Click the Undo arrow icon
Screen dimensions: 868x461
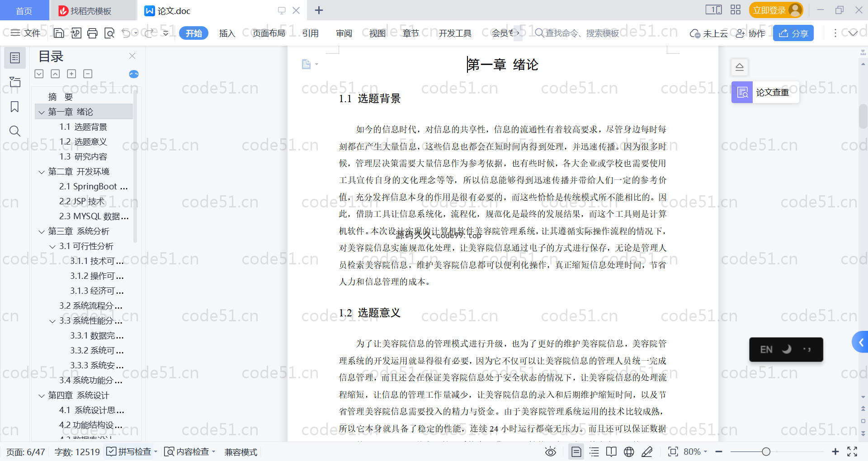coord(127,33)
